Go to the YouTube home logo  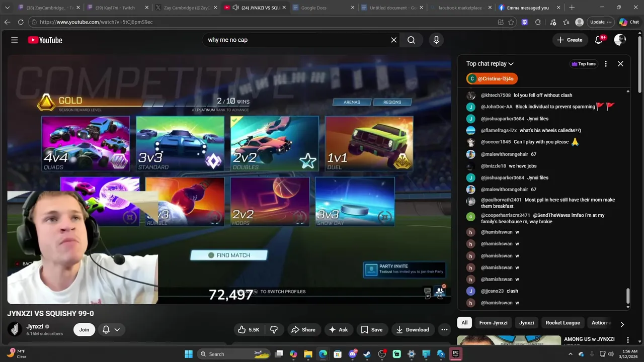click(x=45, y=40)
